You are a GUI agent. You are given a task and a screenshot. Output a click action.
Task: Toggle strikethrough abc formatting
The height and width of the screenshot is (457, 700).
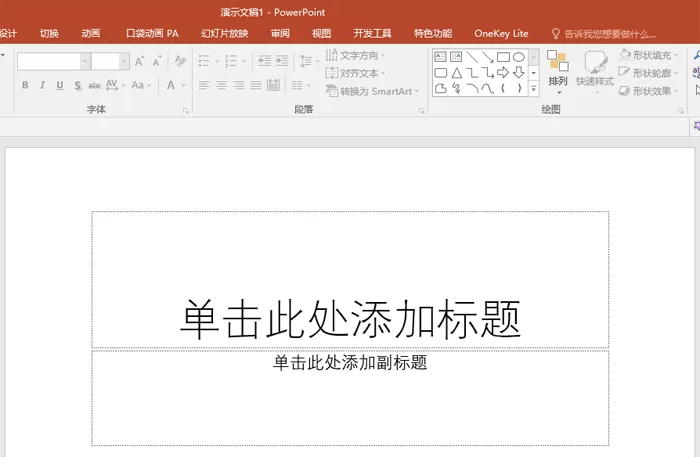[94, 85]
